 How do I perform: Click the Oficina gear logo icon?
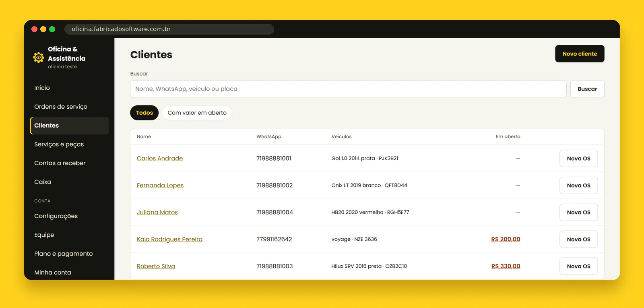pos(39,58)
